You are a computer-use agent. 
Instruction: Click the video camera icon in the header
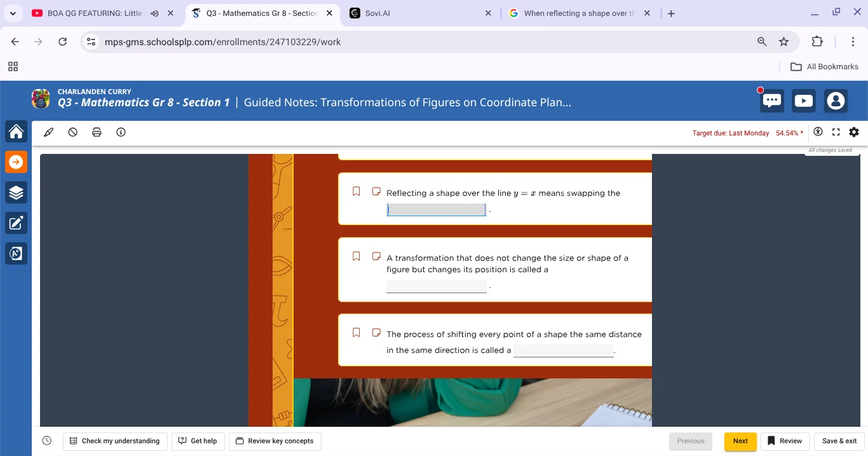coord(804,101)
